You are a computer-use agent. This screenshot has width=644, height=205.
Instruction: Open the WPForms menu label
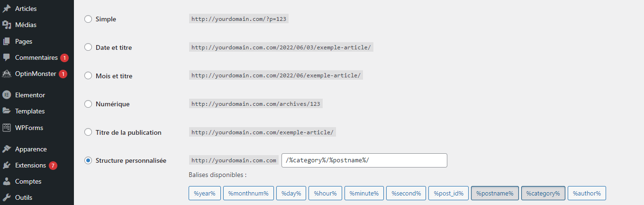29,128
